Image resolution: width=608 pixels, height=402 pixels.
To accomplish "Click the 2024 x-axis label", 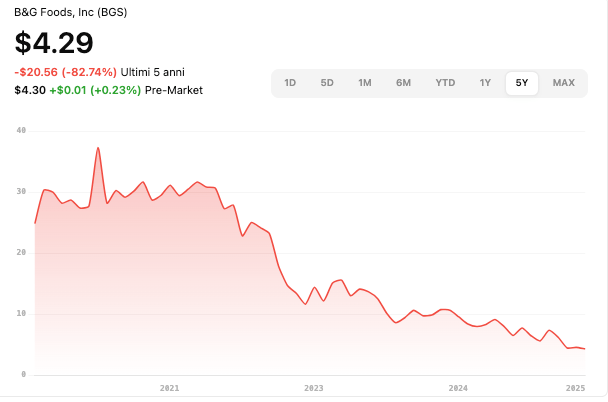I will [x=458, y=387].
